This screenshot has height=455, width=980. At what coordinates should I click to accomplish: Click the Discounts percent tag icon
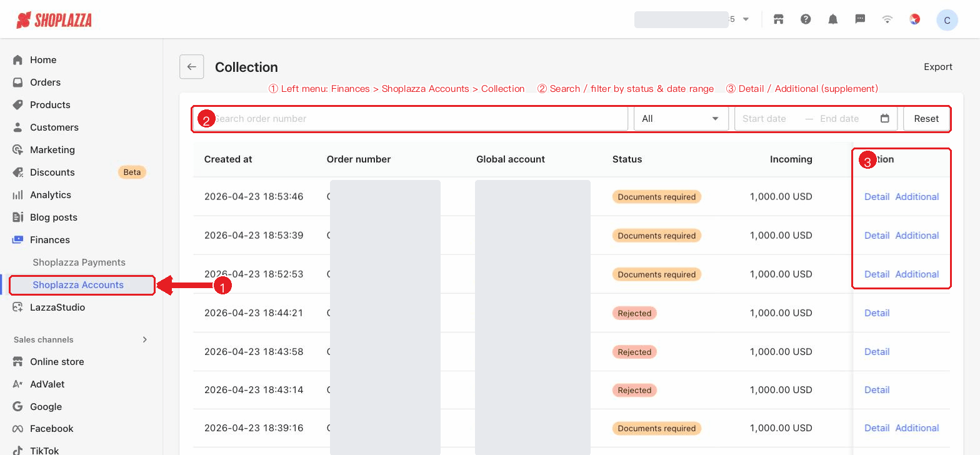[18, 172]
